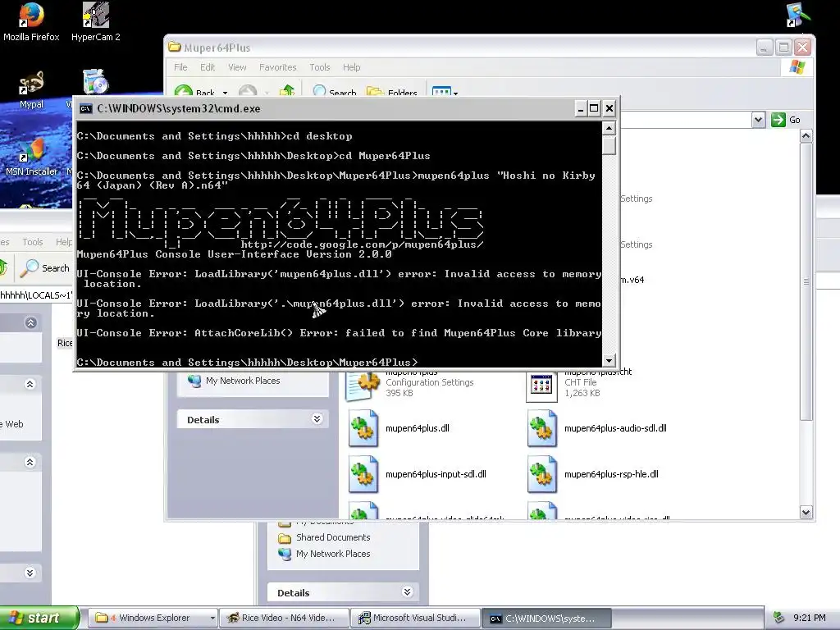The image size is (840, 630).
Task: Switch to cmd.exe taskbar button
Action: click(546, 618)
